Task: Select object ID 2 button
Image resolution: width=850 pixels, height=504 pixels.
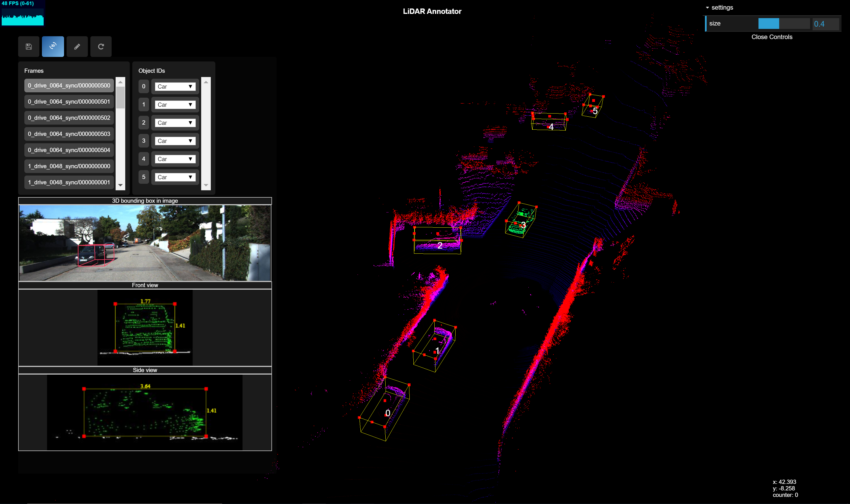Action: [144, 123]
